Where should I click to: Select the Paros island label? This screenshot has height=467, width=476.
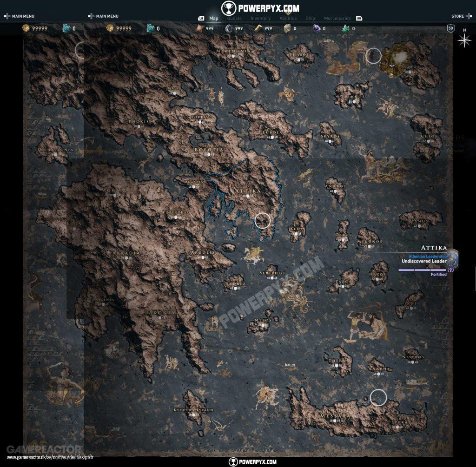click(344, 282)
